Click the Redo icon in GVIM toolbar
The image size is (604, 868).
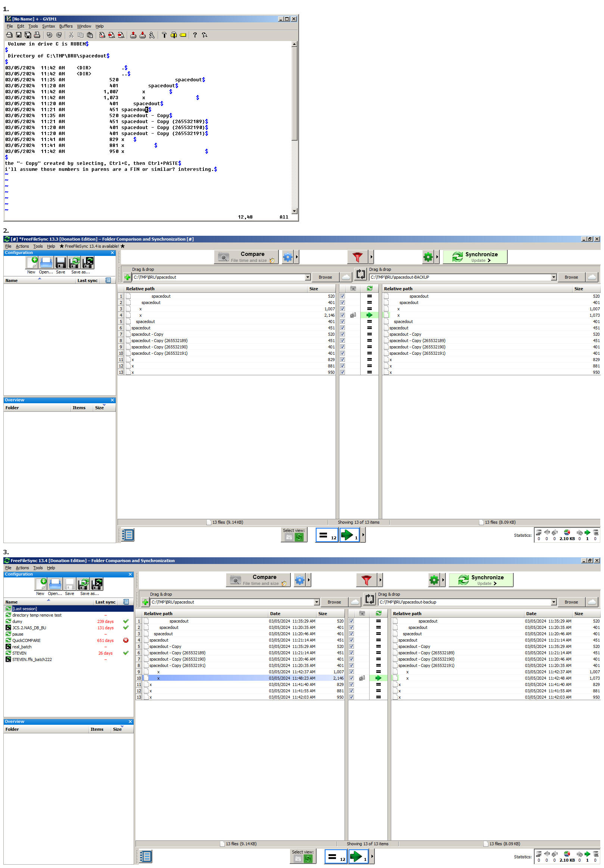pyautogui.click(x=59, y=35)
